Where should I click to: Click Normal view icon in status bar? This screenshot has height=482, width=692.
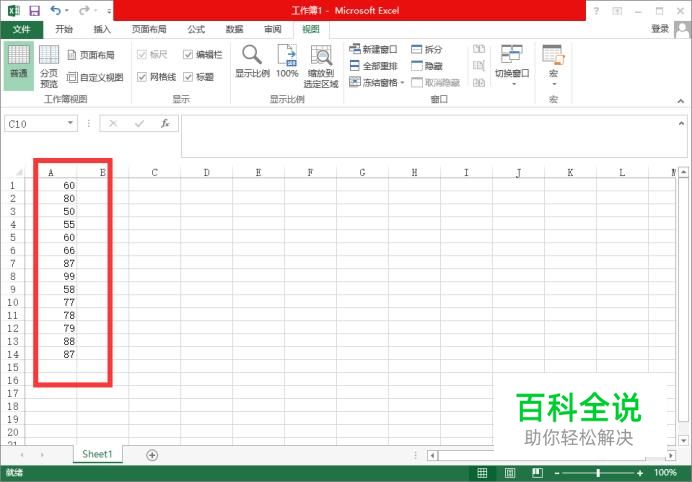(482, 473)
